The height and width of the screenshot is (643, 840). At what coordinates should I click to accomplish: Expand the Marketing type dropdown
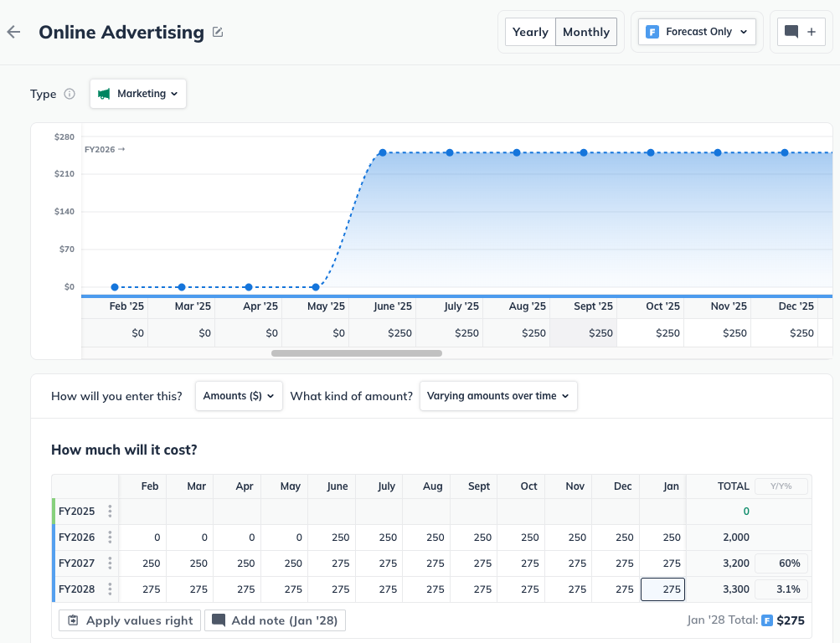click(x=138, y=94)
